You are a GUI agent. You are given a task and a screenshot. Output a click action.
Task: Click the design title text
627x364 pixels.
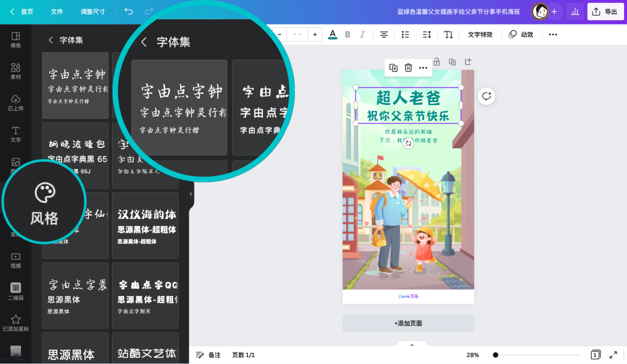coord(458,12)
